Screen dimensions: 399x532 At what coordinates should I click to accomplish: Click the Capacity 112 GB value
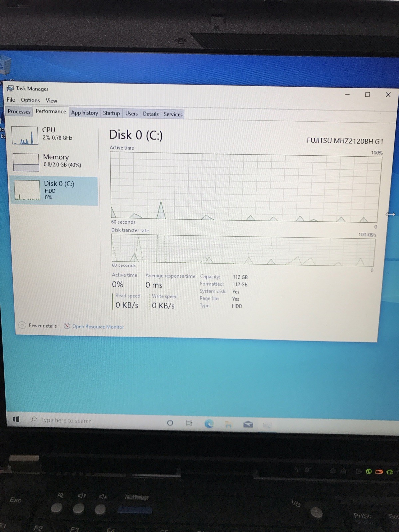[240, 277]
